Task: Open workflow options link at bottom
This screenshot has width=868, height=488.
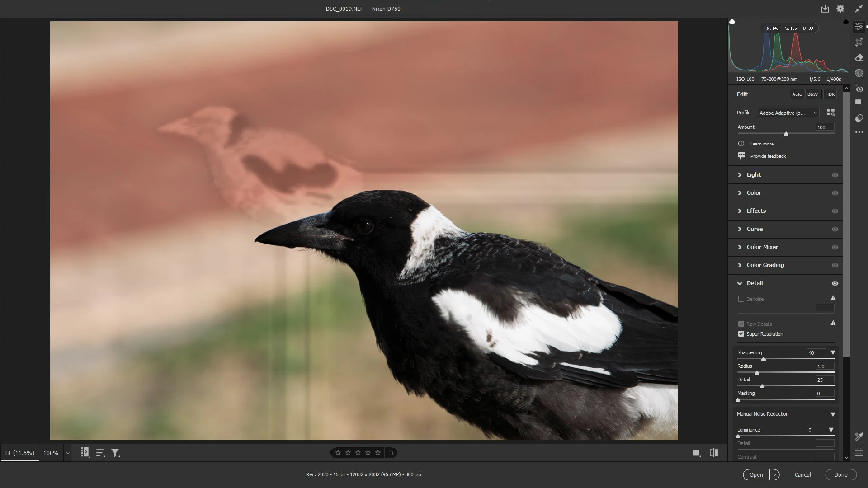Action: pos(363,474)
